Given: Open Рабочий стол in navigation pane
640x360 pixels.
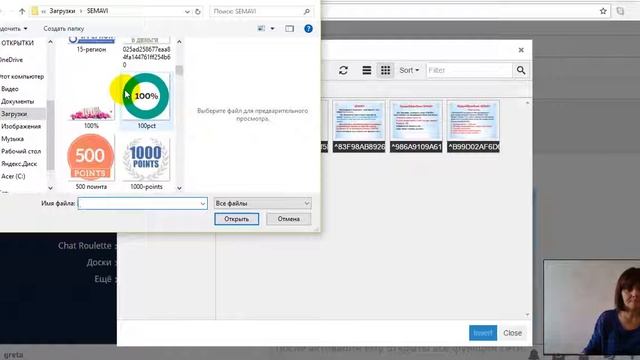Looking at the screenshot, I should pyautogui.click(x=21, y=151).
